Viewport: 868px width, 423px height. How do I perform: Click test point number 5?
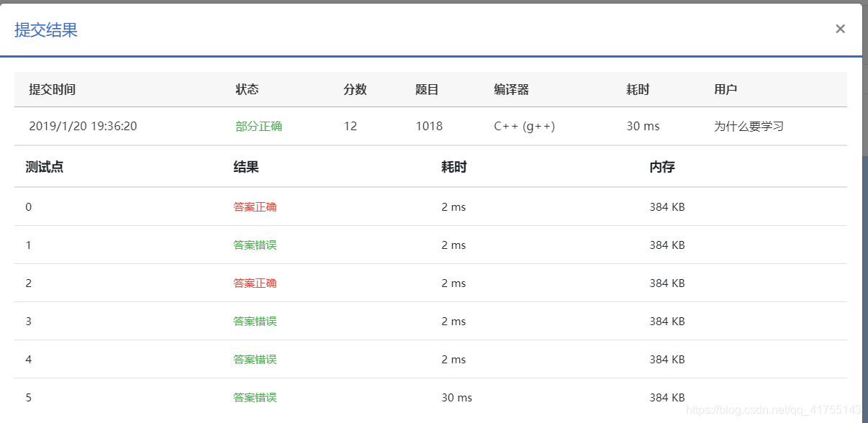point(29,398)
